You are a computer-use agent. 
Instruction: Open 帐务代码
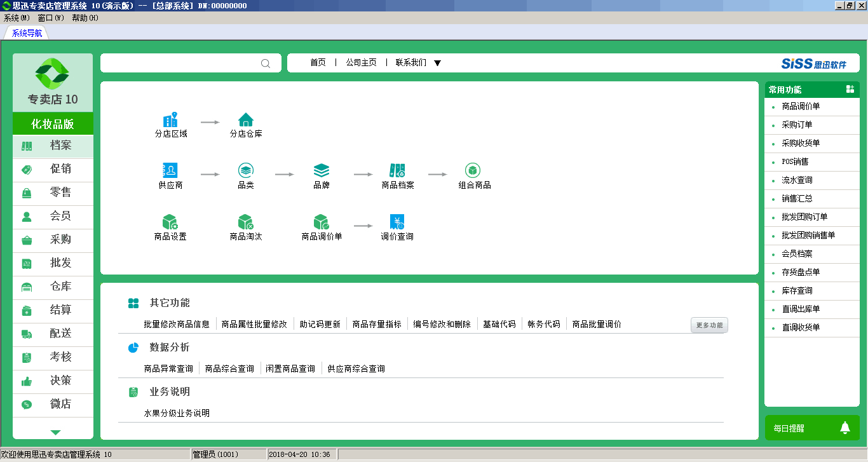tap(544, 324)
